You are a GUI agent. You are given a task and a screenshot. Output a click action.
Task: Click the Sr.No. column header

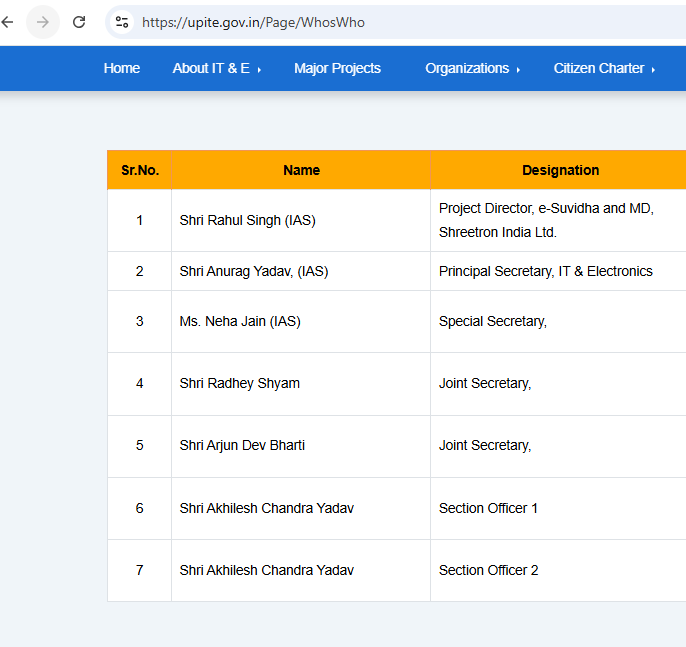pos(140,170)
